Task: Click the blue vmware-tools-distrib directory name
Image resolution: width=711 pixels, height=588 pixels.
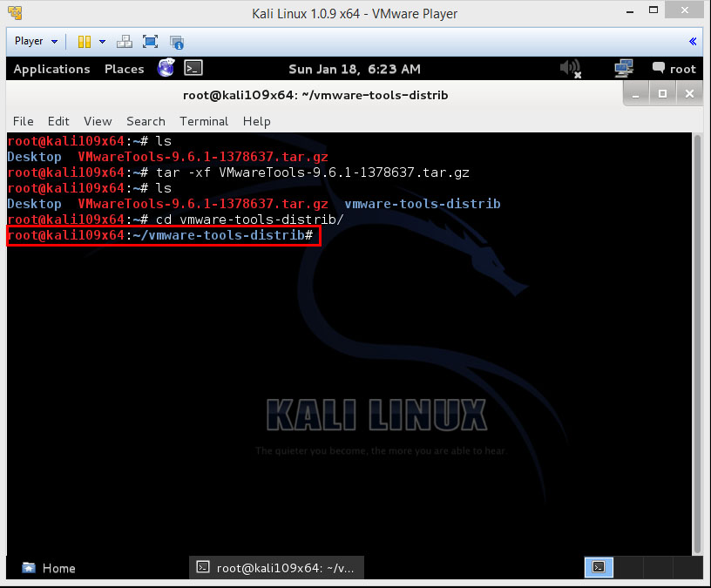Action: pyautogui.click(x=422, y=204)
